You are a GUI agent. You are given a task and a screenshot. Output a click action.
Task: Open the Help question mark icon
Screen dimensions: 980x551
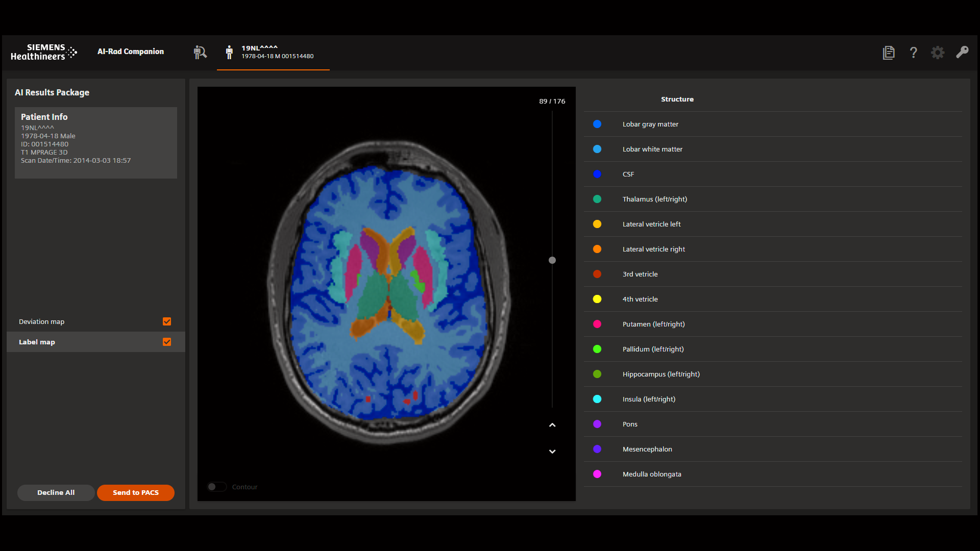913,53
